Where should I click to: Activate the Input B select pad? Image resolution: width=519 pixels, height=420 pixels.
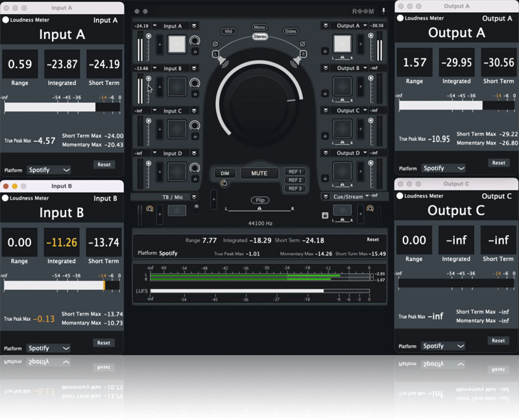coord(176,86)
